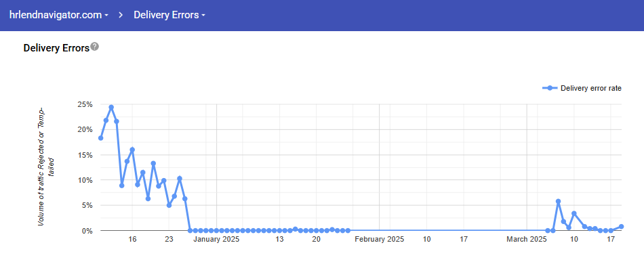Screen dimensions: 644x262
Task: Select the data point near 3% at March 10
Action: (x=574, y=214)
